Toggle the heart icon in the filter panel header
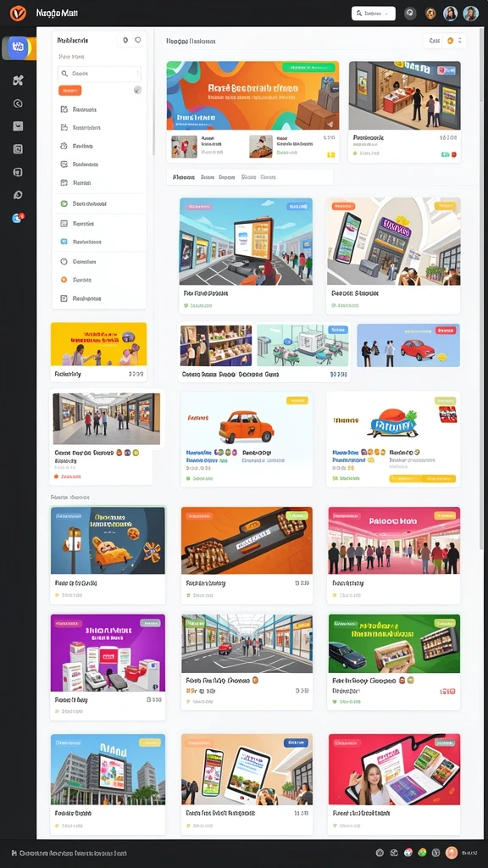 [x=138, y=40]
